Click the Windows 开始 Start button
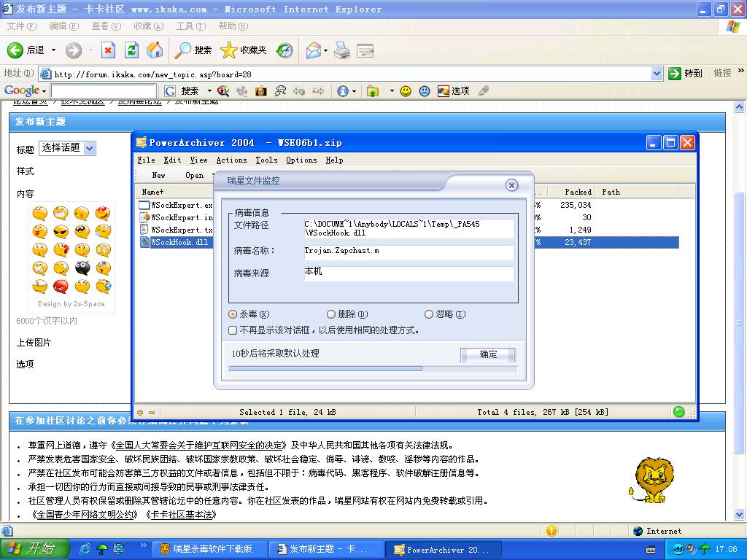This screenshot has width=747, height=560. [34, 549]
